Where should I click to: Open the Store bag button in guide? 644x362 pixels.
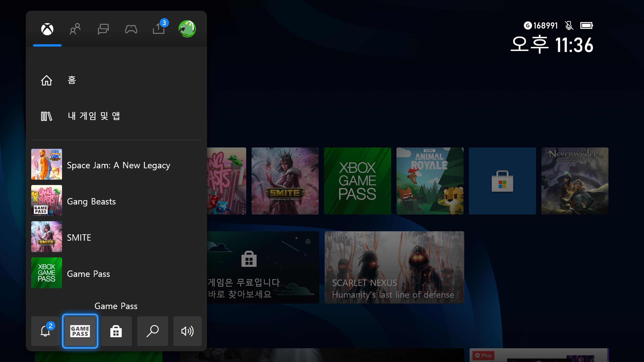point(116,331)
